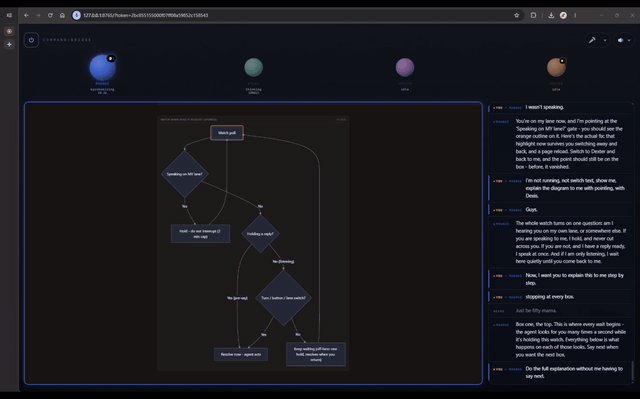Click the speaker volume icon

click(620, 40)
